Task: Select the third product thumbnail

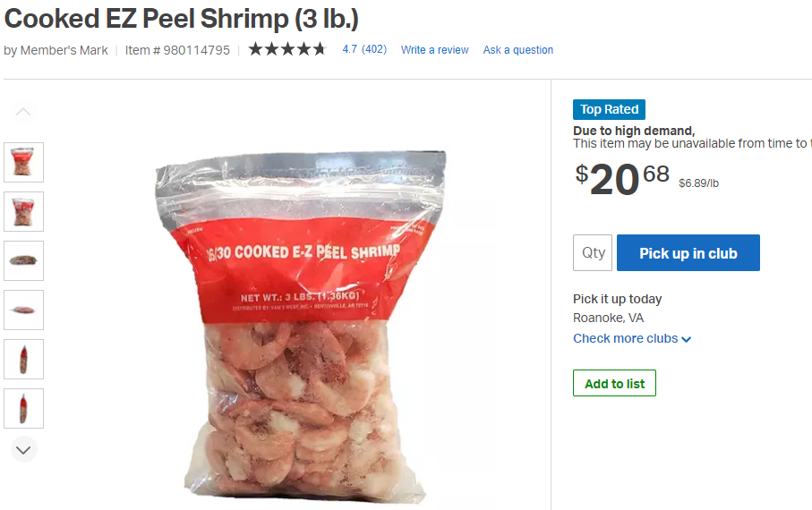Action: tap(24, 260)
